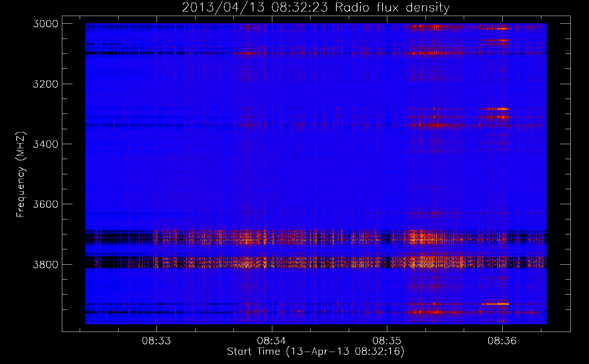Click the 'Frequency (MHZ)' axis title
The image size is (589, 364).
point(21,175)
